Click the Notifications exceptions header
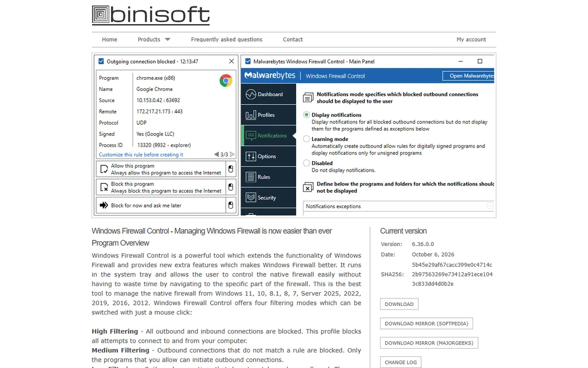Image resolution: width=588 pixels, height=368 pixels. pos(398,206)
